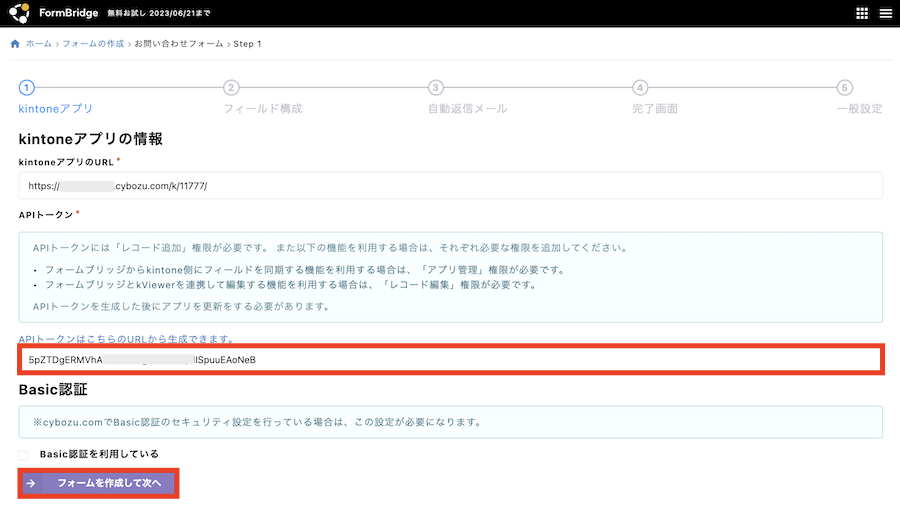Image resolution: width=900 pixels, height=512 pixels.
Task: Click the 完了画面 step label
Action: pos(655,108)
